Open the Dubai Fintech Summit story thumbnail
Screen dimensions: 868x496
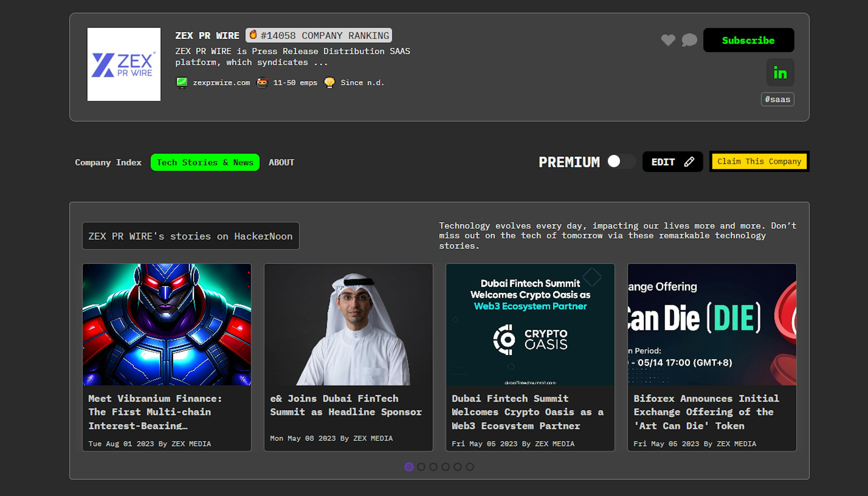(x=530, y=327)
